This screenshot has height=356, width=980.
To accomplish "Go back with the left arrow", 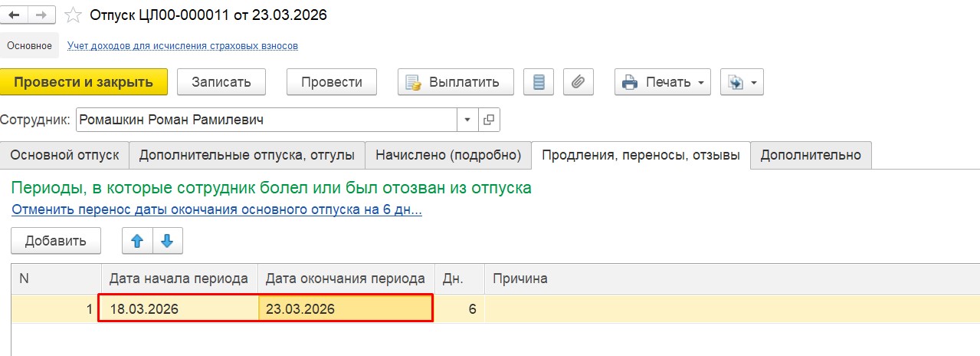I will pos(15,15).
